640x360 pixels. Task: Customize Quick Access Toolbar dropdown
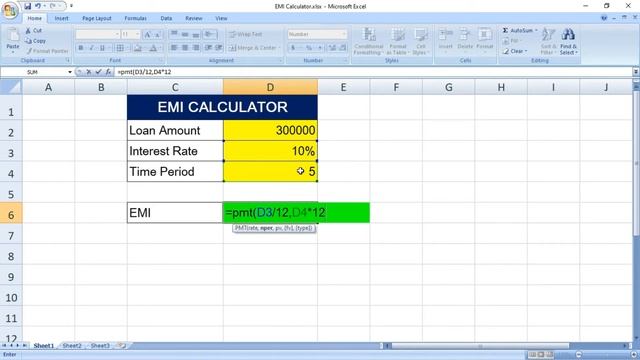click(x=71, y=6)
